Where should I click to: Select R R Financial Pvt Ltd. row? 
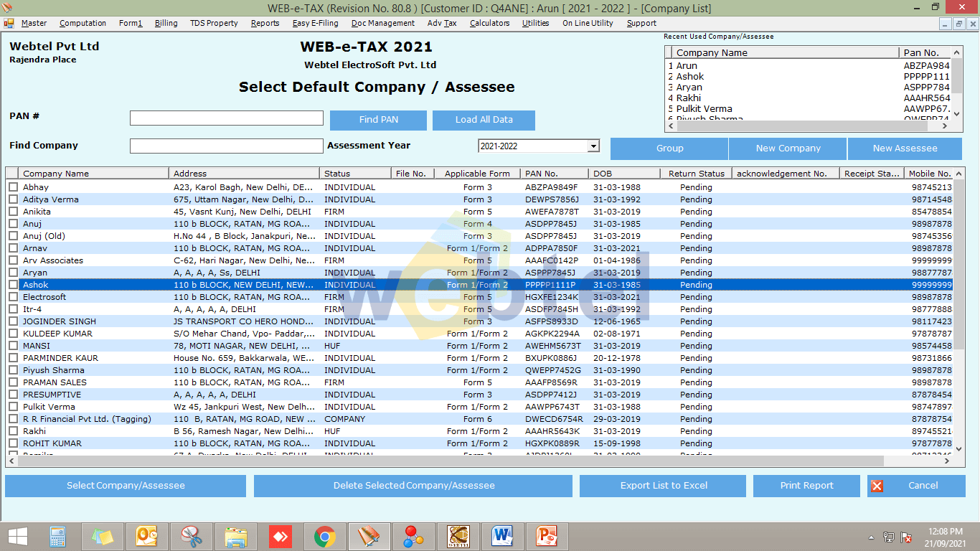pos(479,419)
